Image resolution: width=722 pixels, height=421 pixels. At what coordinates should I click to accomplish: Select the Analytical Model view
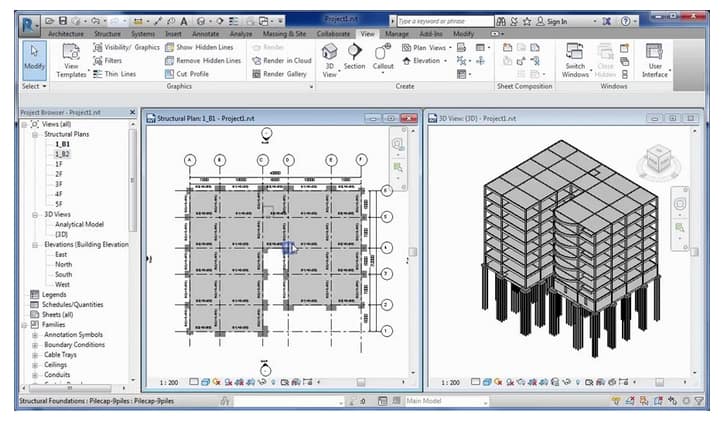click(79, 224)
